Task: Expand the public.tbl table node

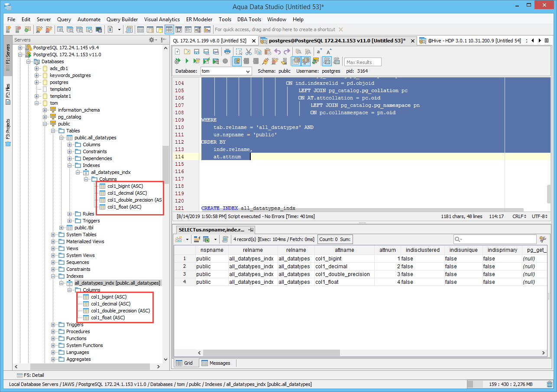Action: (61, 228)
